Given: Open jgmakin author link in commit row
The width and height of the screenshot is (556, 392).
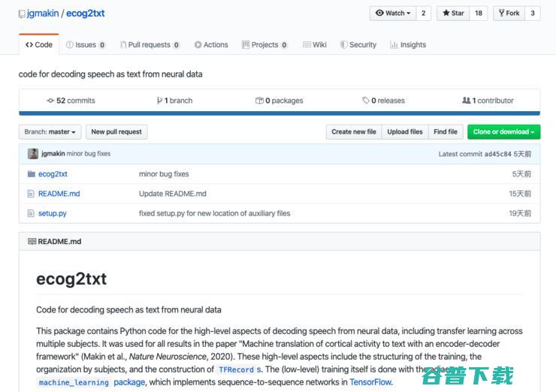Looking at the screenshot, I should tap(53, 153).
